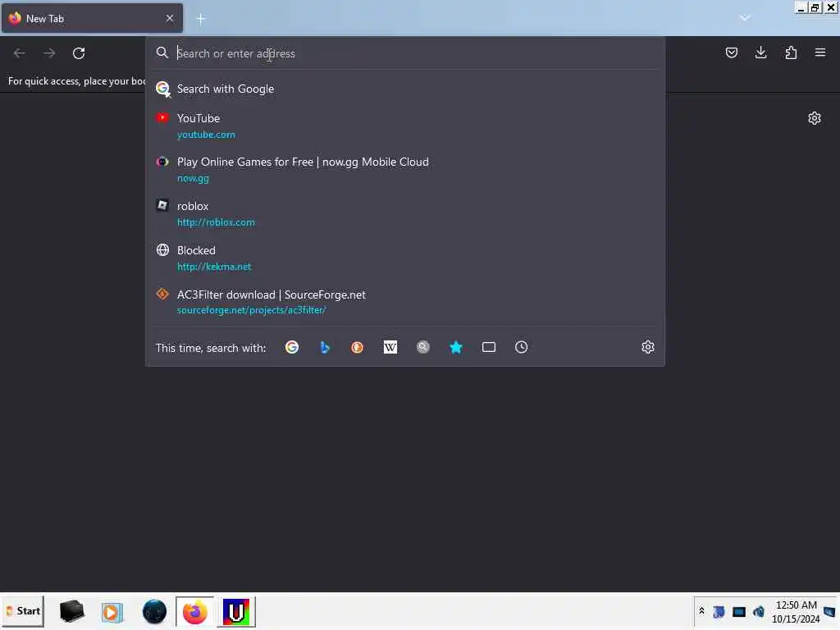The width and height of the screenshot is (840, 630).
Task: Click the Forward navigation arrow
Action: tap(49, 53)
